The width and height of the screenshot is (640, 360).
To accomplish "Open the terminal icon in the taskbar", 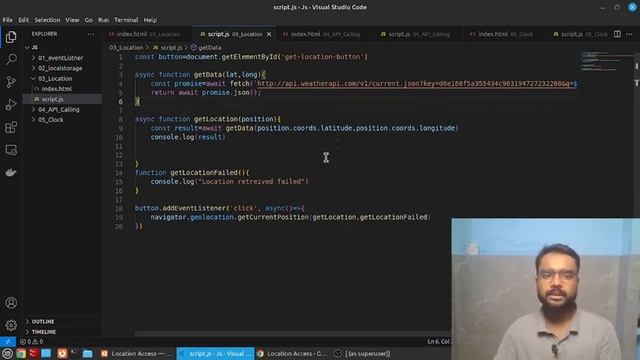I will (74, 352).
